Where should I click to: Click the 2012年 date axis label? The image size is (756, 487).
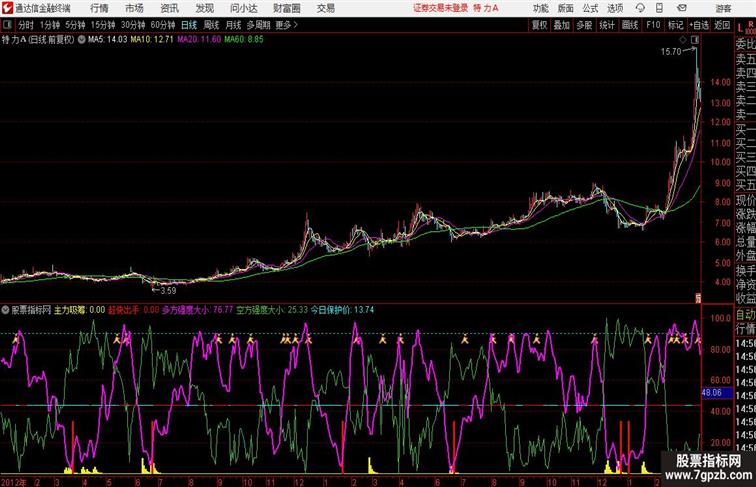coord(14,482)
